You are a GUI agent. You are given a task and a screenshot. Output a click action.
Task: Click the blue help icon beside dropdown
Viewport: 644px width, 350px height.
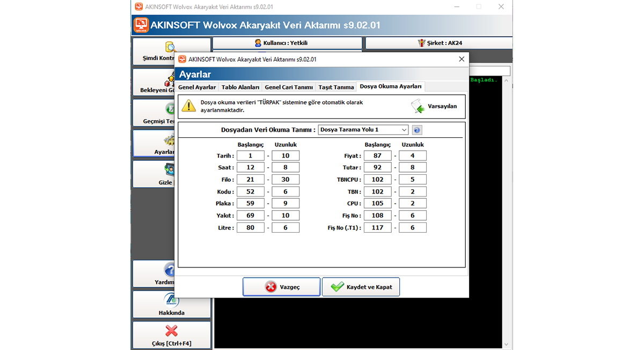pyautogui.click(x=417, y=130)
